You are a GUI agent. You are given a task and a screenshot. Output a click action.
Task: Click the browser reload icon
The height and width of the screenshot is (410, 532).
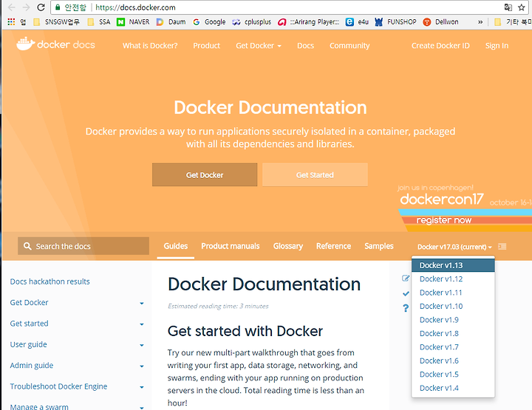click(41, 7)
